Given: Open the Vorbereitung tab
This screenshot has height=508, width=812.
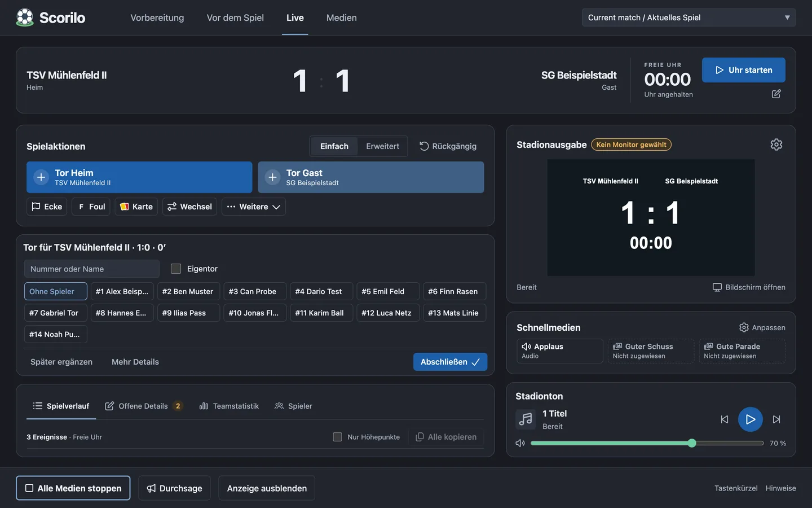Looking at the screenshot, I should point(157,17).
